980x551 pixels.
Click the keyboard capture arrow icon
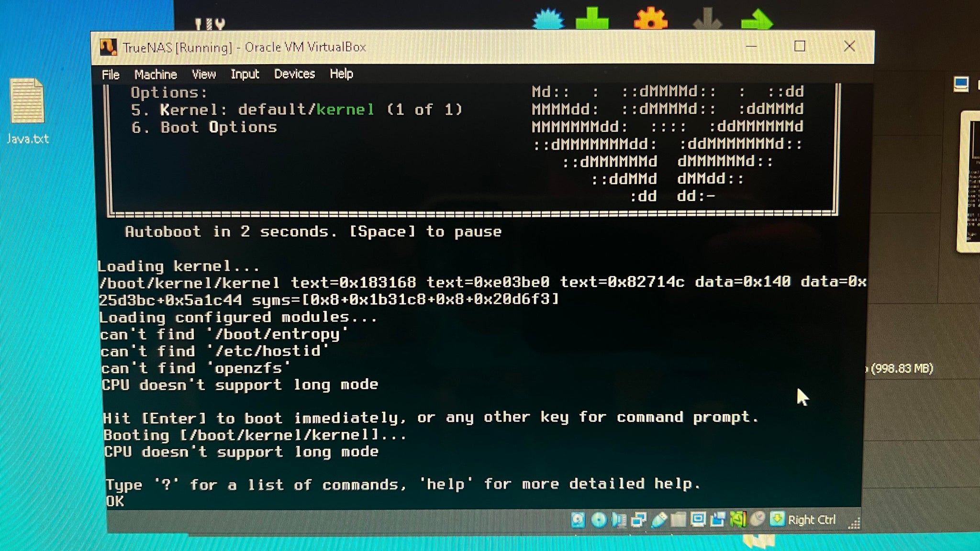(x=777, y=519)
